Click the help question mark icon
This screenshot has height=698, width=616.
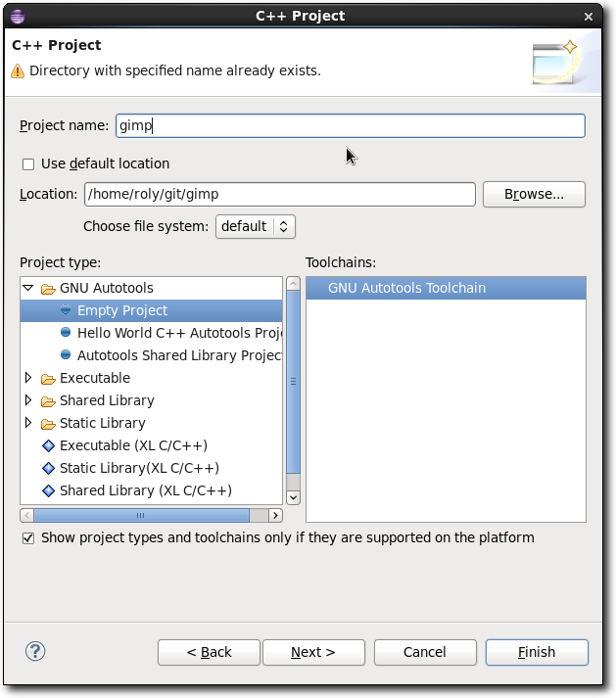coord(35,651)
